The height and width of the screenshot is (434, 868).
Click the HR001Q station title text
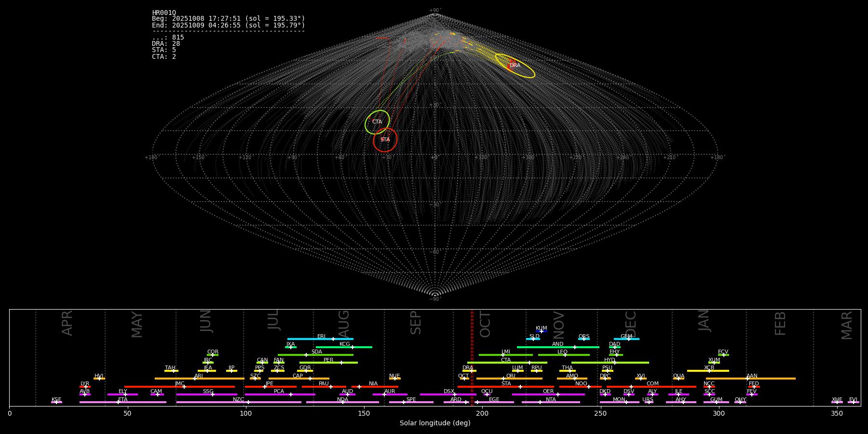click(164, 13)
